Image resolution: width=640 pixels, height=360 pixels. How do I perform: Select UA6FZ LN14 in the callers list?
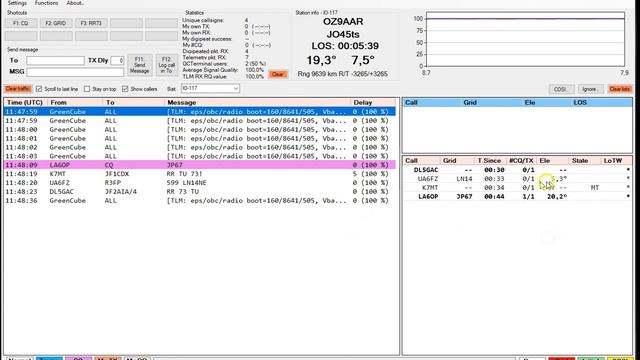[x=517, y=179]
